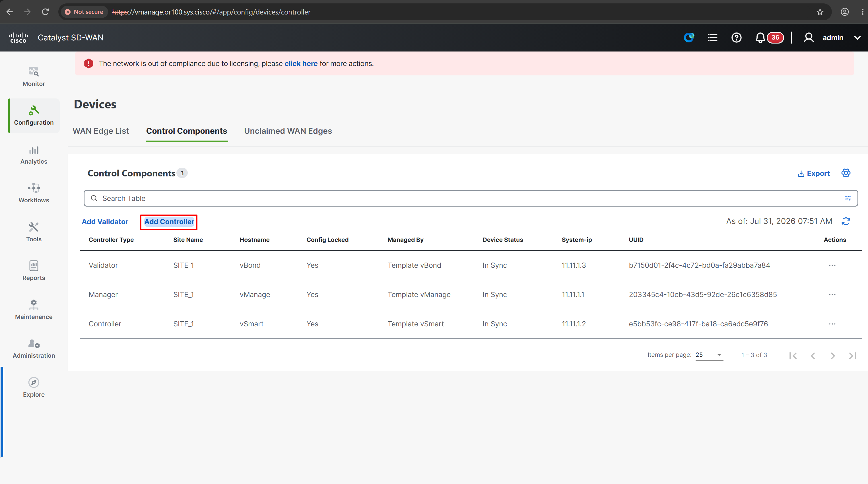Screen dimensions: 868x484
Task: Open the search filter options icon
Action: (x=848, y=198)
